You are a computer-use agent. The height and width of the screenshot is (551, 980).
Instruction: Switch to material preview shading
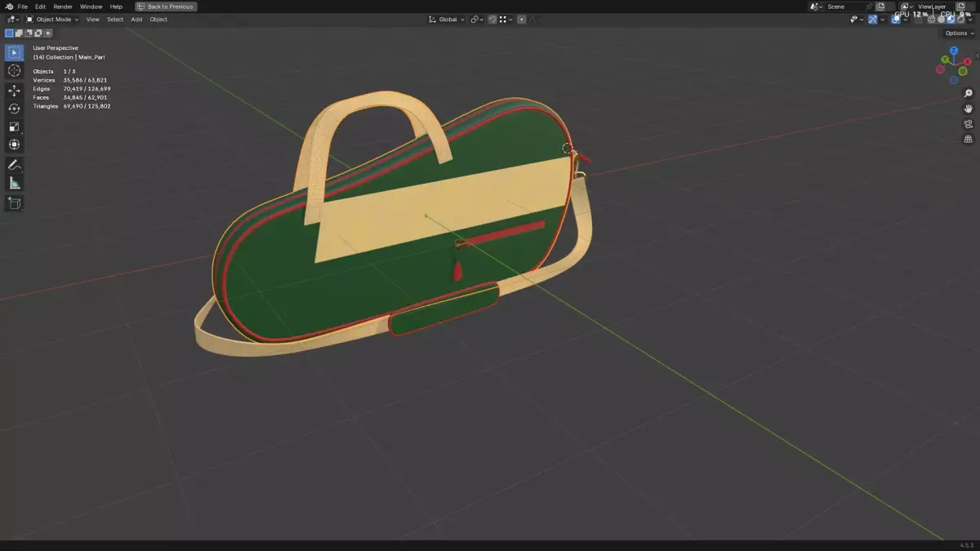[951, 20]
